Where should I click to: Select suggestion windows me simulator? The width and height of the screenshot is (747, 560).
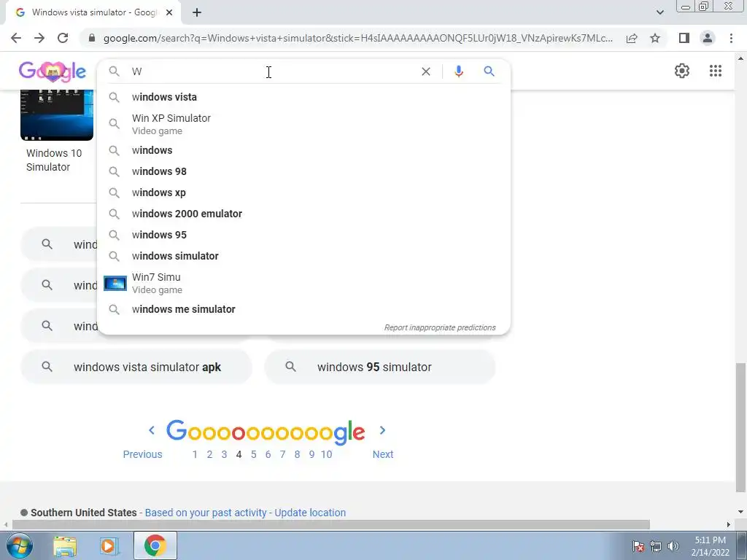coord(303,309)
